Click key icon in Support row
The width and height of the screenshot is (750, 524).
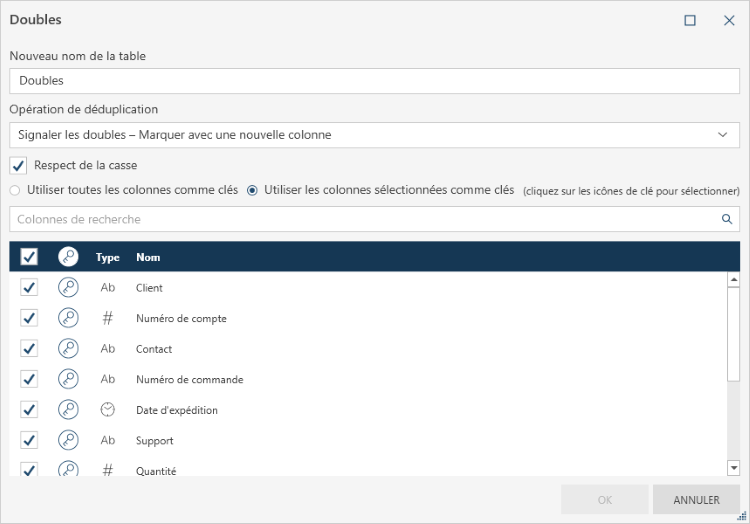(68, 440)
